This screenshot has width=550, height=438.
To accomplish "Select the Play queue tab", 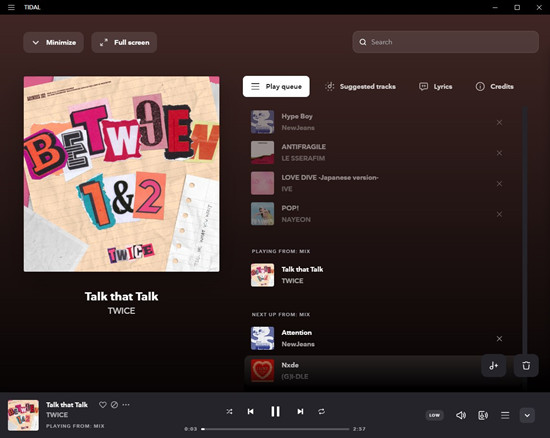I will pos(276,86).
